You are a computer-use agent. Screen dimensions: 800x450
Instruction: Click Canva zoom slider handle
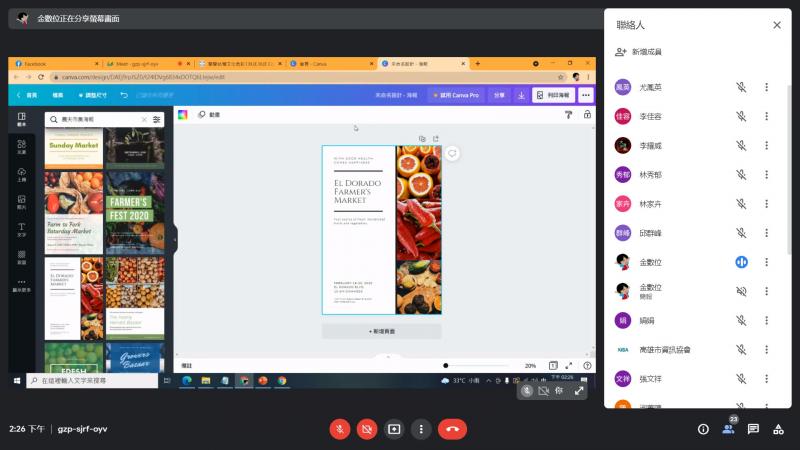(x=445, y=365)
